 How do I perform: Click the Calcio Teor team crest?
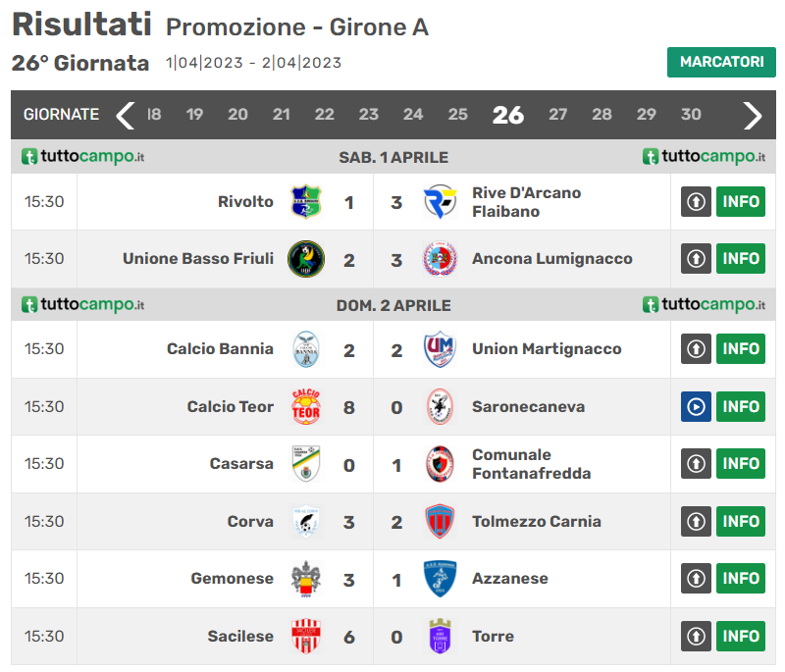[305, 406]
